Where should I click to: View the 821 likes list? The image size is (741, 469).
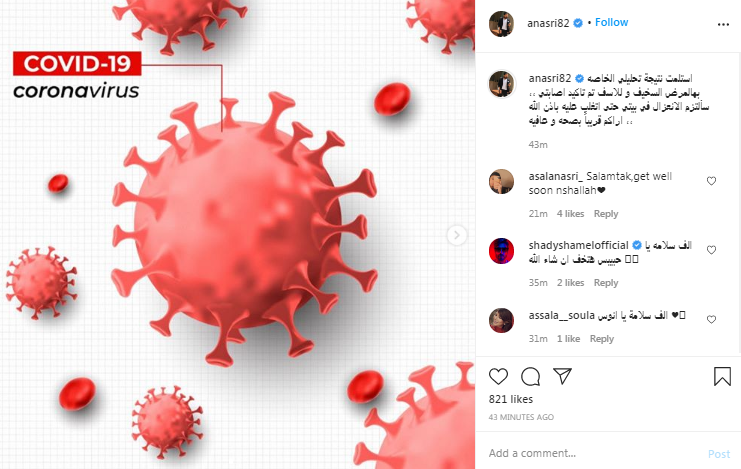click(x=510, y=399)
